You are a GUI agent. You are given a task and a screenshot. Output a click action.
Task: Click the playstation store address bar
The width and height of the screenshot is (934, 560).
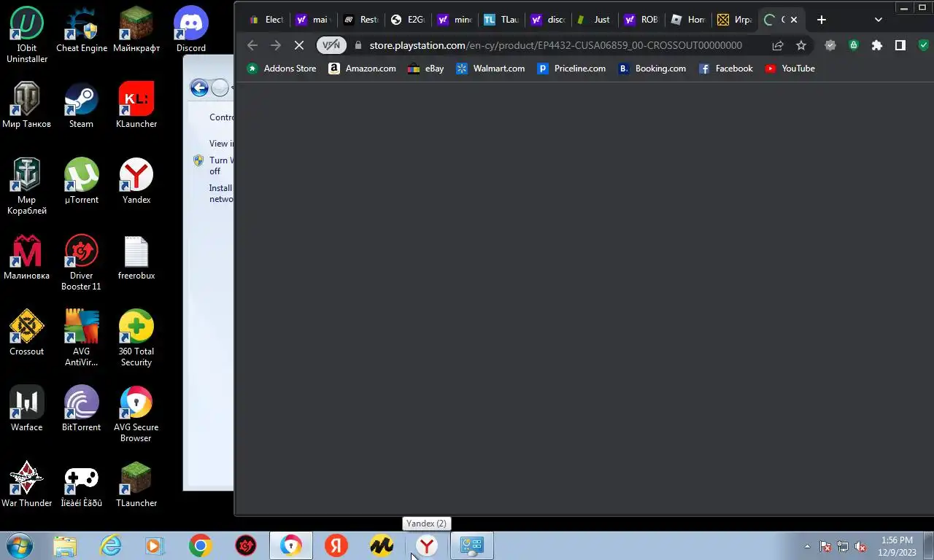point(556,45)
